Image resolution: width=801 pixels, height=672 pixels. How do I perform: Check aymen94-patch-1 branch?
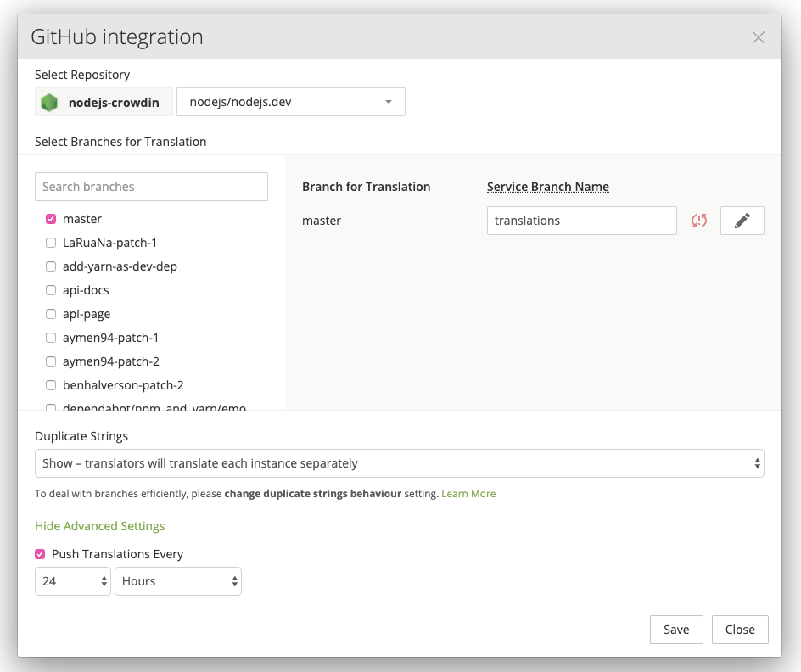coord(51,338)
